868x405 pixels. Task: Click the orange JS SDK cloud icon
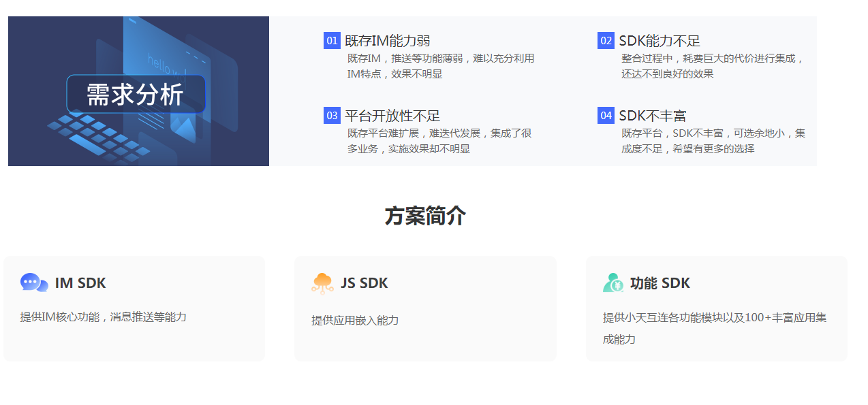pos(322,283)
